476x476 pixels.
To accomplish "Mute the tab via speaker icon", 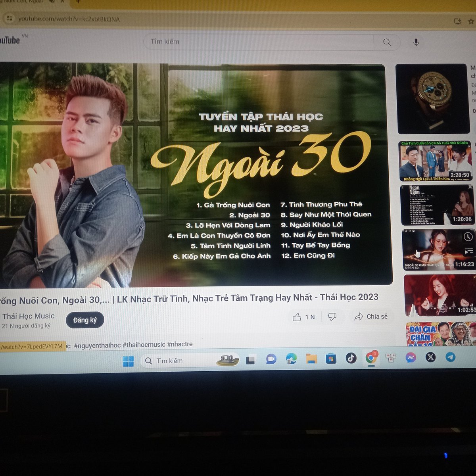I will point(52,2).
